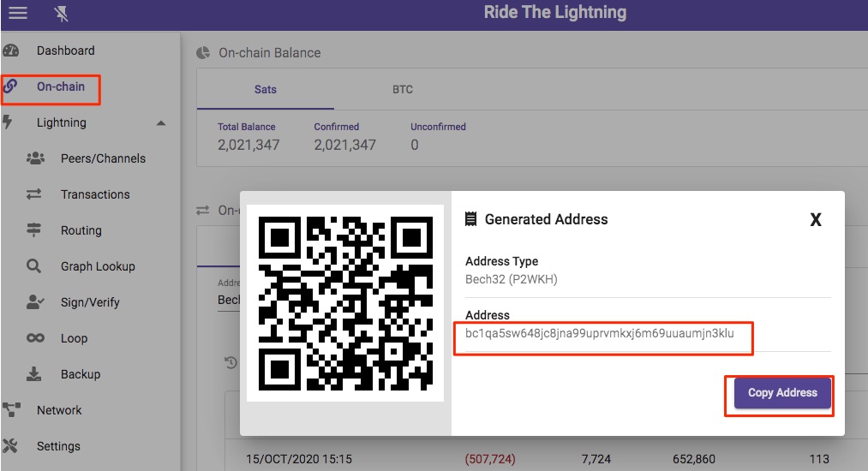Click the Generated Address receipt icon
The height and width of the screenshot is (471, 868).
pyautogui.click(x=470, y=219)
